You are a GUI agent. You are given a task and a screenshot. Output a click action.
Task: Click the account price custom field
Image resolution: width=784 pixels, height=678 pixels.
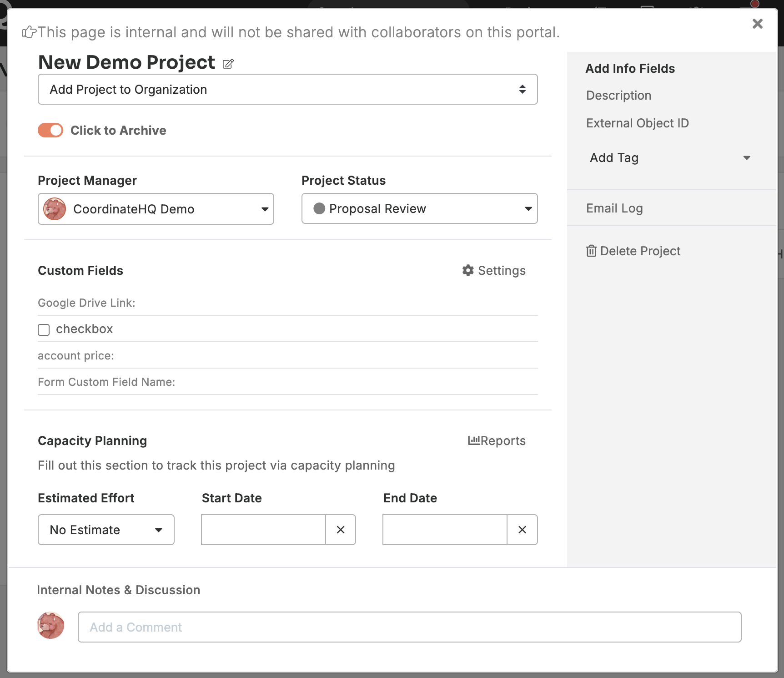pos(288,355)
